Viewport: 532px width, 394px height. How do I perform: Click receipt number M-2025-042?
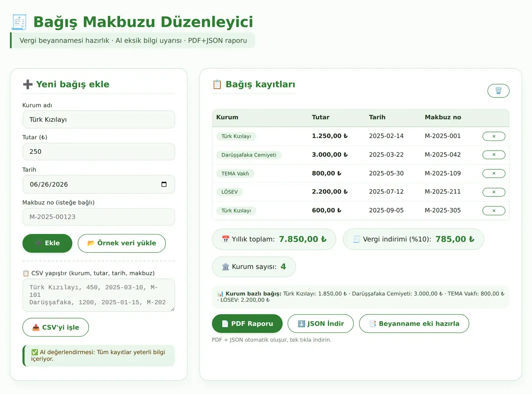443,155
